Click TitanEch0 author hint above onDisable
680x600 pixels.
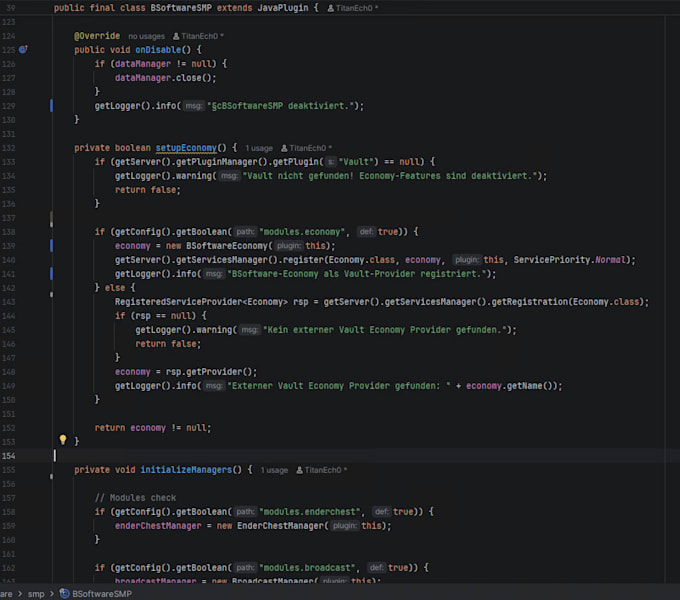[198, 36]
